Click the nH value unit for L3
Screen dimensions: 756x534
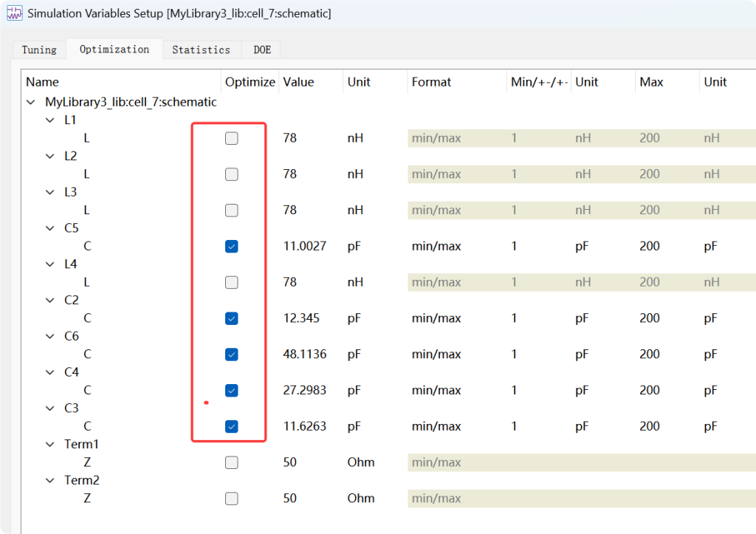click(355, 210)
